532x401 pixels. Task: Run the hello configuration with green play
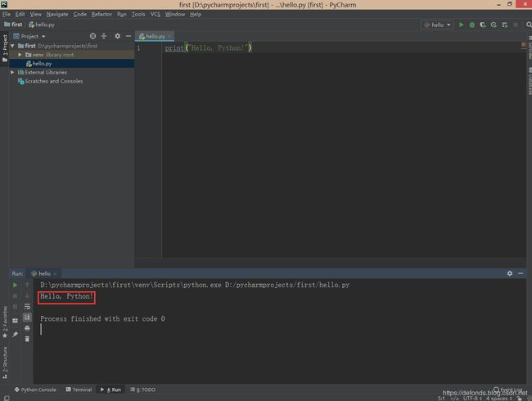tap(461, 25)
